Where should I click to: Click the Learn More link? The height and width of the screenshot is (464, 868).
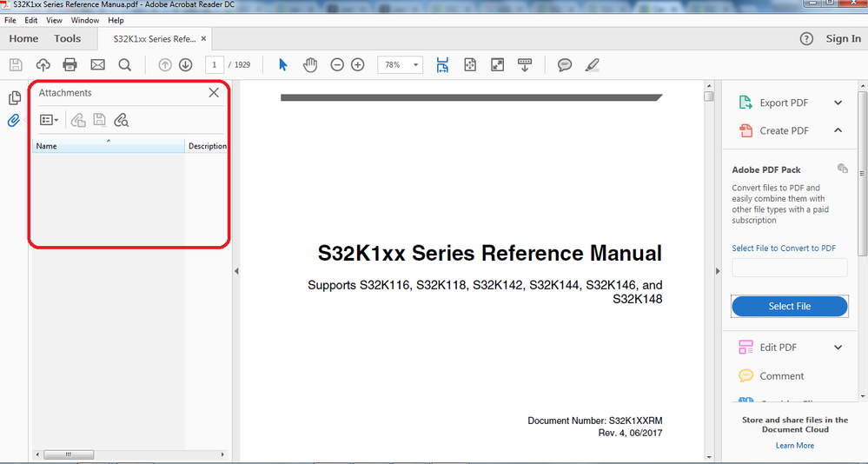(x=795, y=445)
